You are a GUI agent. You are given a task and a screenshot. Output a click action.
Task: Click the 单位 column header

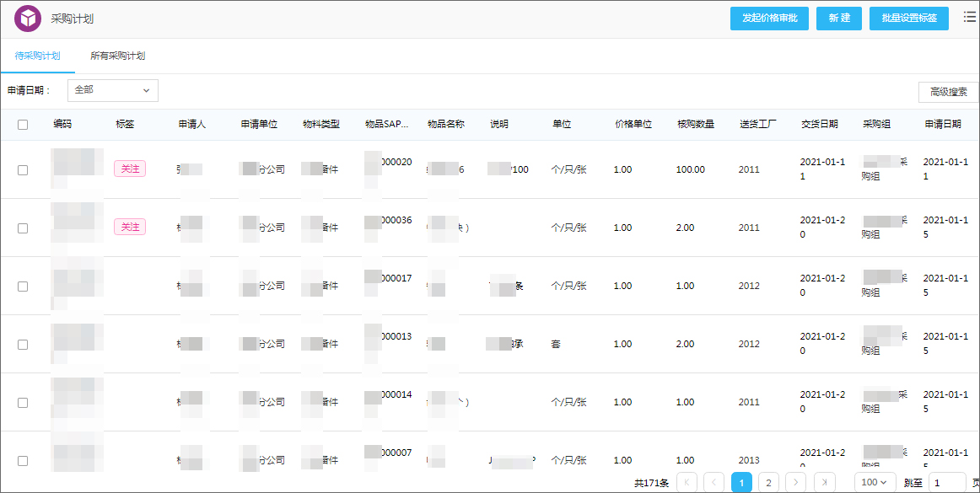tap(562, 125)
